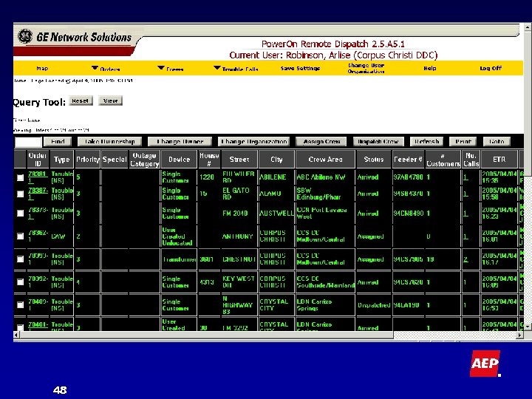Open calls count link in Alamo row
Image resolution: width=532 pixels, height=399 pixels.
coord(465,194)
